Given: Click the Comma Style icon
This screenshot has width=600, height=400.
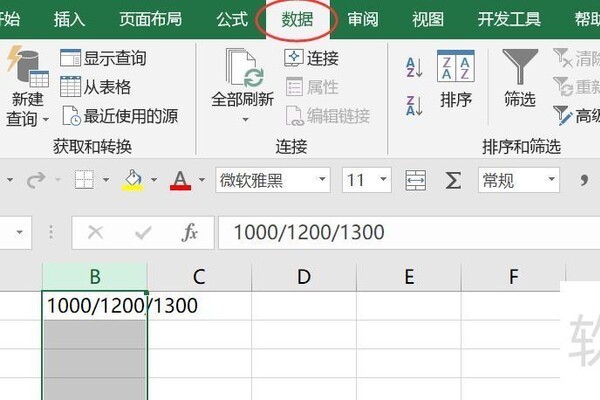Looking at the screenshot, I should click(584, 179).
